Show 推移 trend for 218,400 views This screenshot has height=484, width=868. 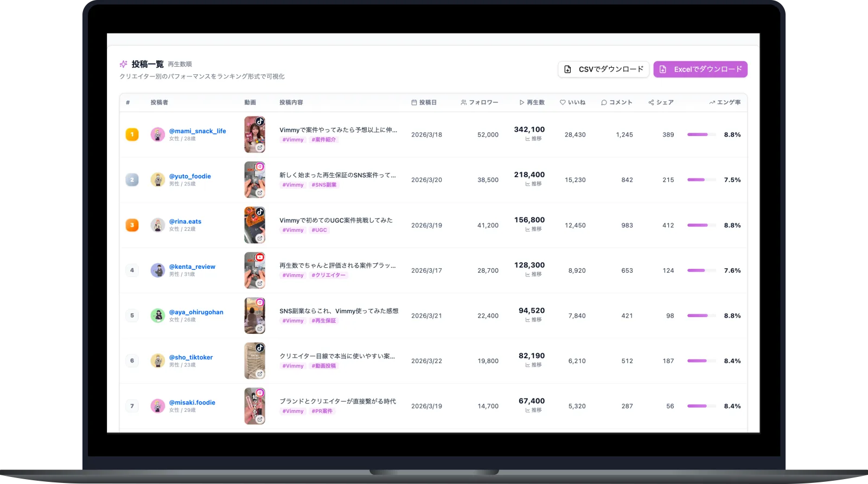coord(533,184)
